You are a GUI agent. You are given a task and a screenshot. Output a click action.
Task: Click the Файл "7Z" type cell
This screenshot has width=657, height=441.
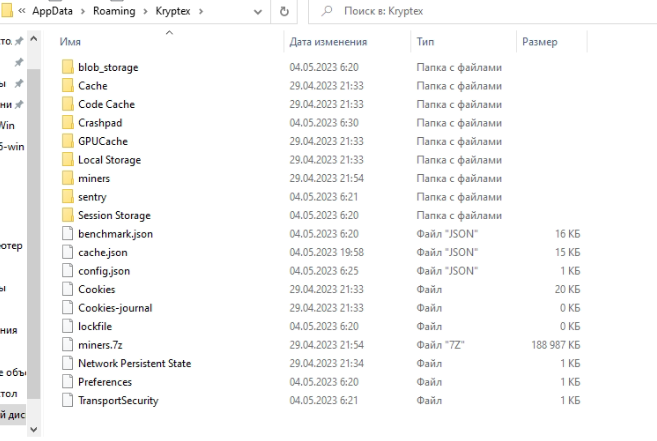tap(440, 345)
